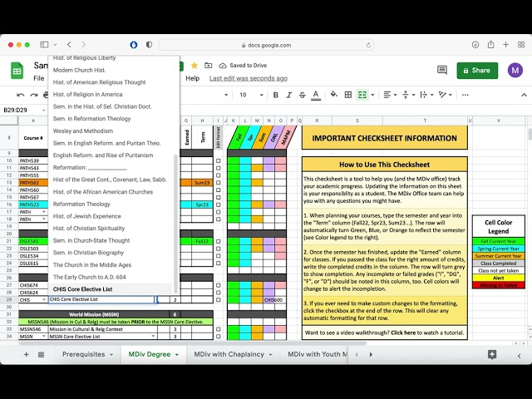
Task: Toggle Safari sidebar
Action: coord(44,44)
